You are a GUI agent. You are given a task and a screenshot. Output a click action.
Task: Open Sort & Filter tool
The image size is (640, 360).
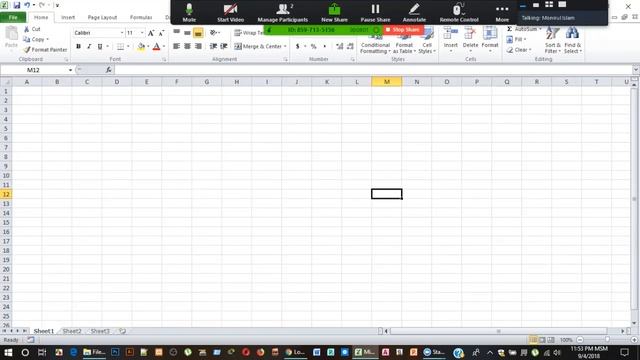(553, 40)
